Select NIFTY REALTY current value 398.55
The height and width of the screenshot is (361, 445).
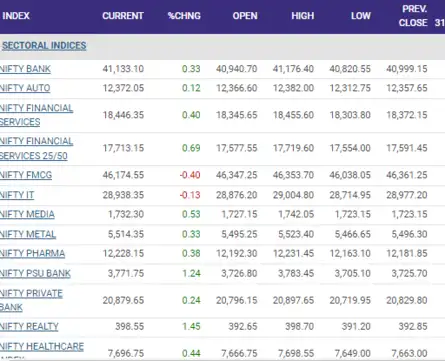coord(130,326)
